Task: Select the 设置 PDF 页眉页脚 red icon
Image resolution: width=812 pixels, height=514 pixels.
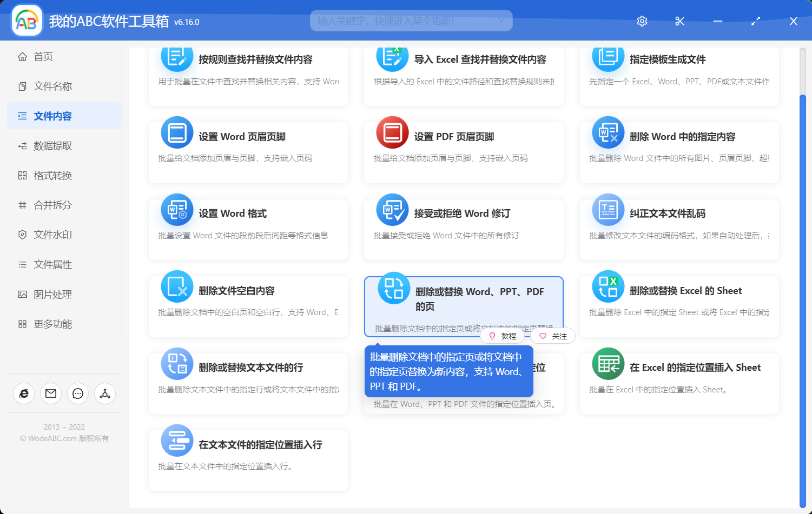Action: 392,132
